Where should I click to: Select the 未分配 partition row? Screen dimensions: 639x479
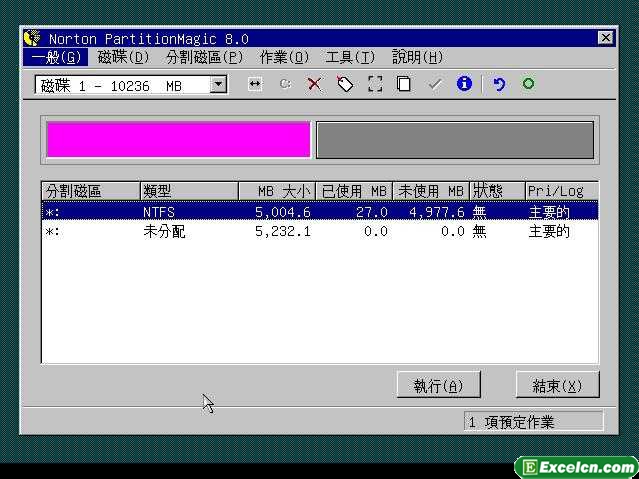[x=320, y=232]
